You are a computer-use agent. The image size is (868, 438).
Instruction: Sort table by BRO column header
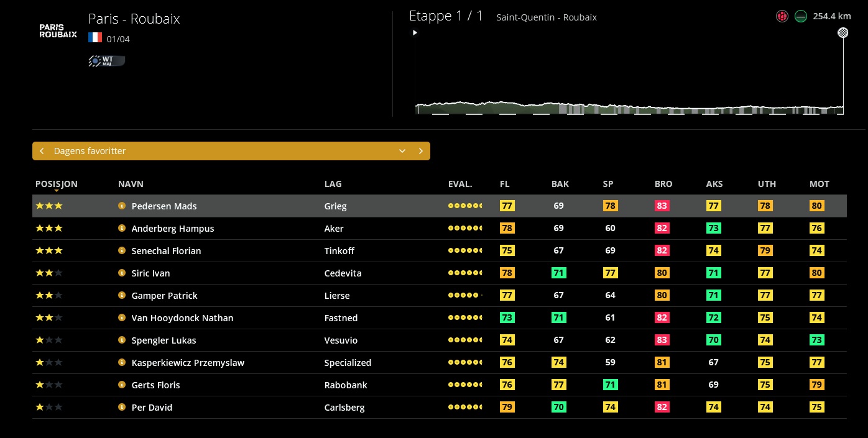[x=663, y=184]
